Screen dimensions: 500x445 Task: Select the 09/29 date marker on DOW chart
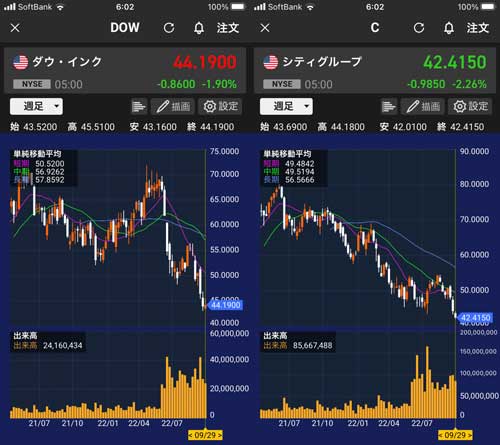pyautogui.click(x=205, y=435)
